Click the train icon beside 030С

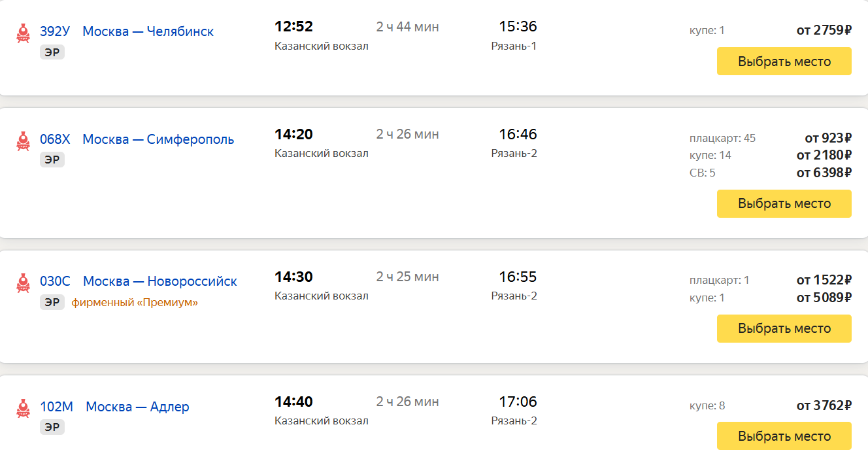point(24,283)
